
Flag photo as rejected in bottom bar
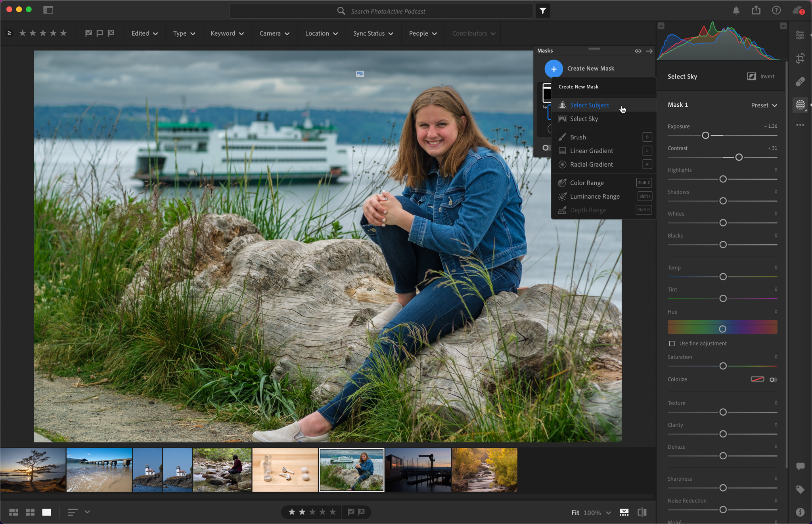coord(361,512)
